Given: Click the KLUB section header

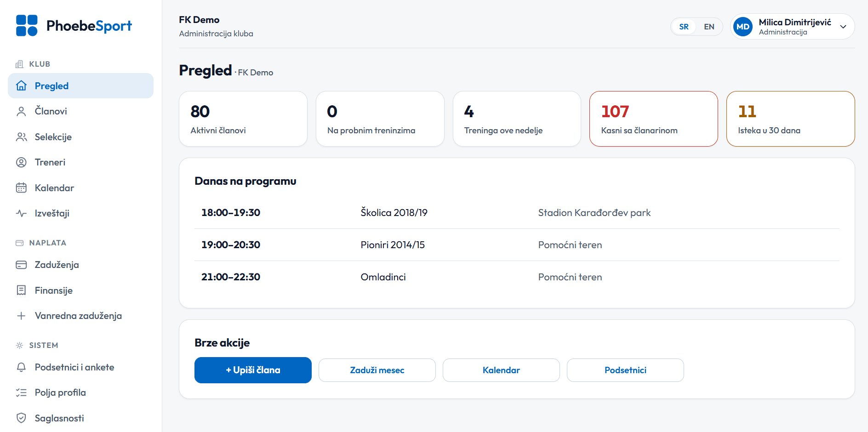Looking at the screenshot, I should 40,64.
